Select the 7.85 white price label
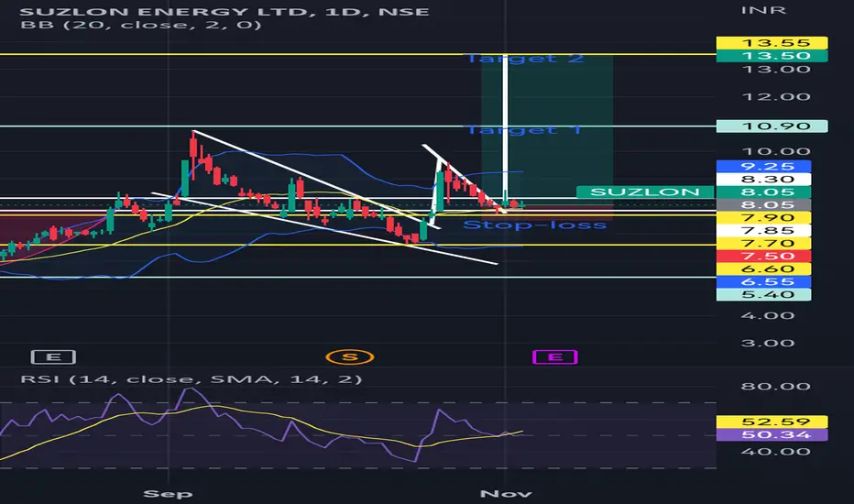854x504 pixels. 763,231
